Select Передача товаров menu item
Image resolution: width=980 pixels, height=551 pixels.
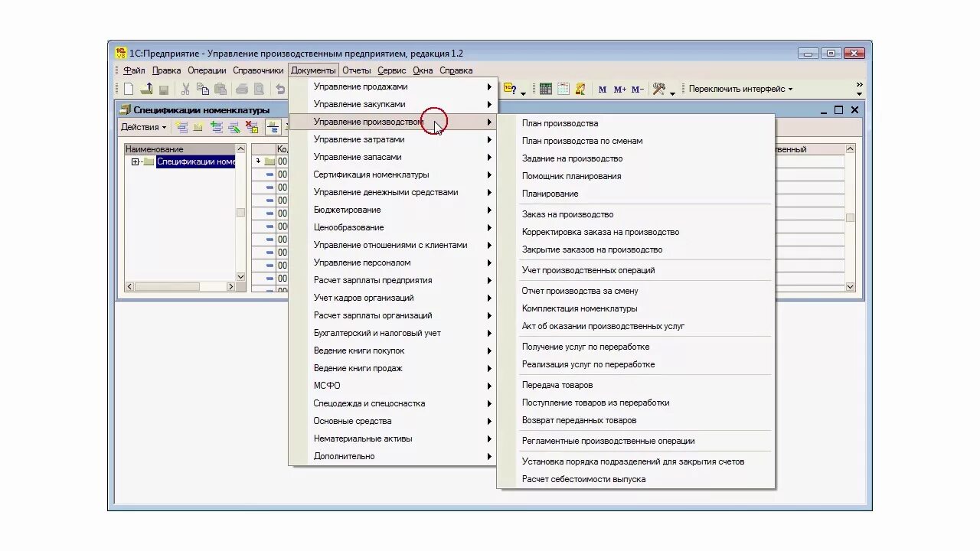[635, 385]
